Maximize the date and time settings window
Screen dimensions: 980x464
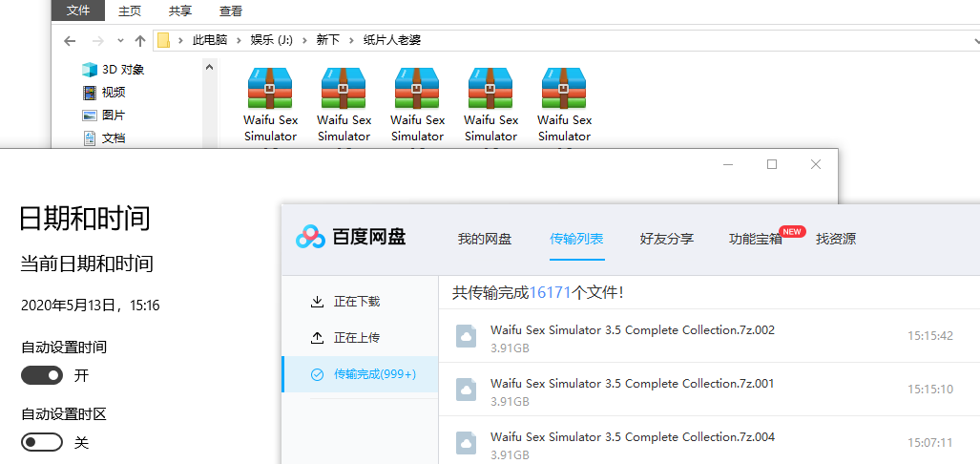pyautogui.click(x=772, y=164)
